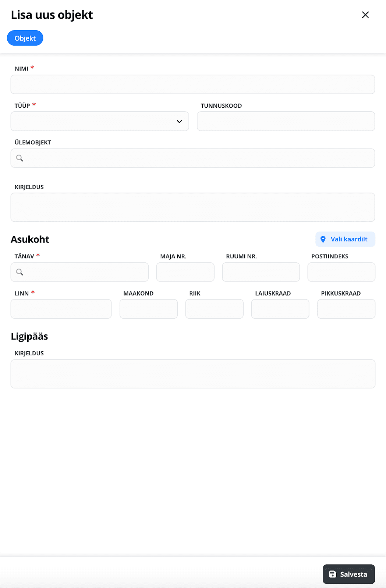Focus the Maakond input field
This screenshot has width=386, height=588.
149,309
